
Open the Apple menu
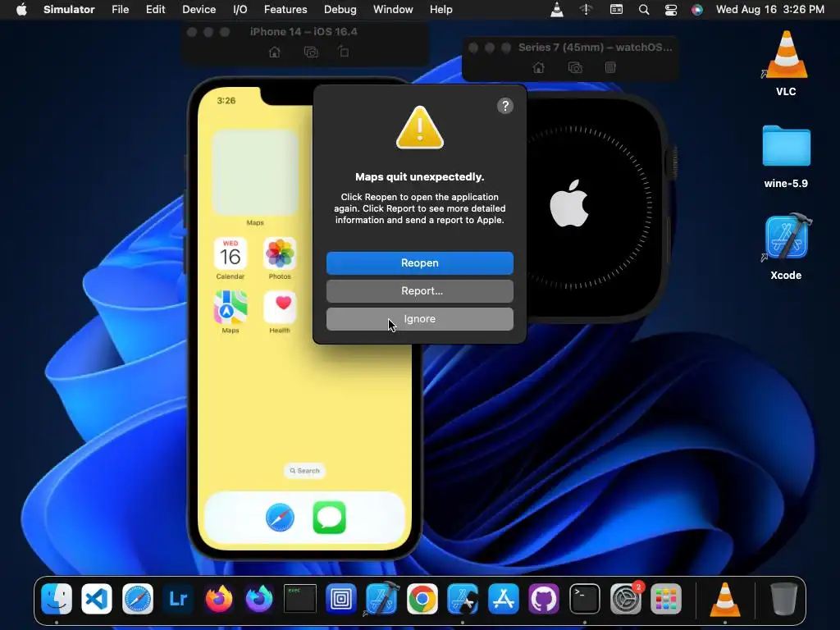(21, 10)
